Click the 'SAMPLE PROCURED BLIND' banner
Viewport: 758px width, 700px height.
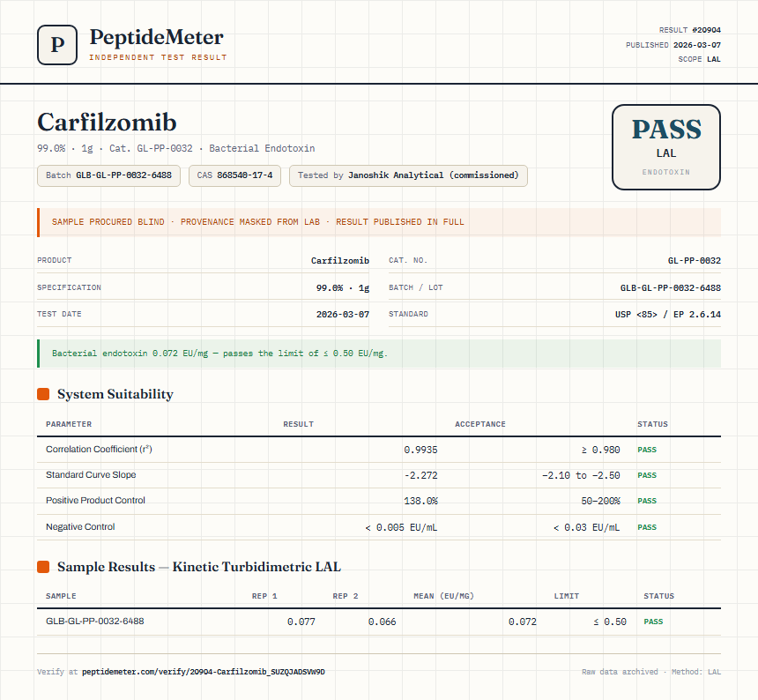379,222
